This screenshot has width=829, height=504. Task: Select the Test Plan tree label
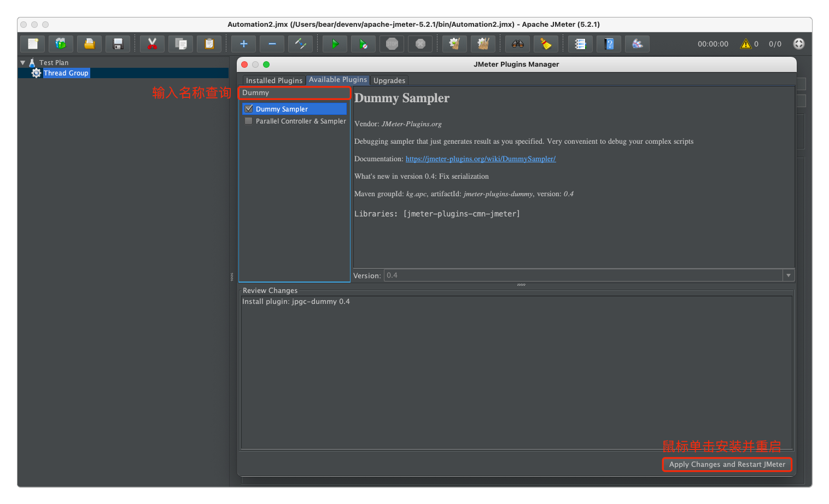54,63
